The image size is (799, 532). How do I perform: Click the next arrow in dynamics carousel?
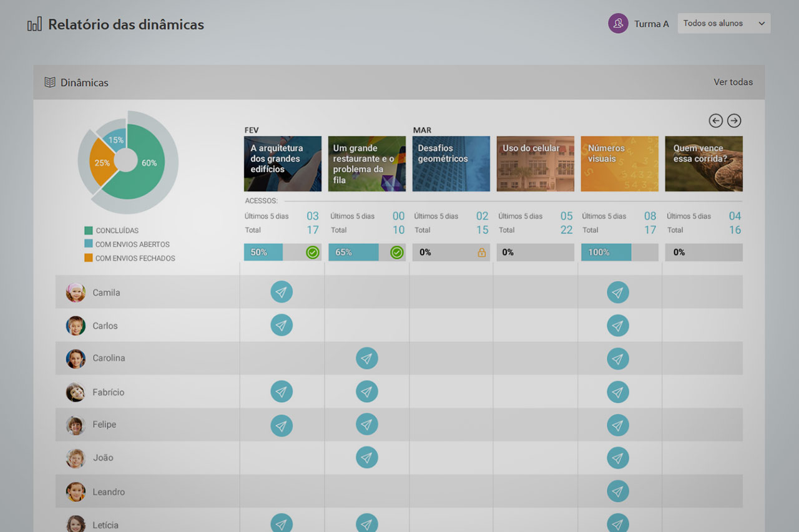pos(734,121)
